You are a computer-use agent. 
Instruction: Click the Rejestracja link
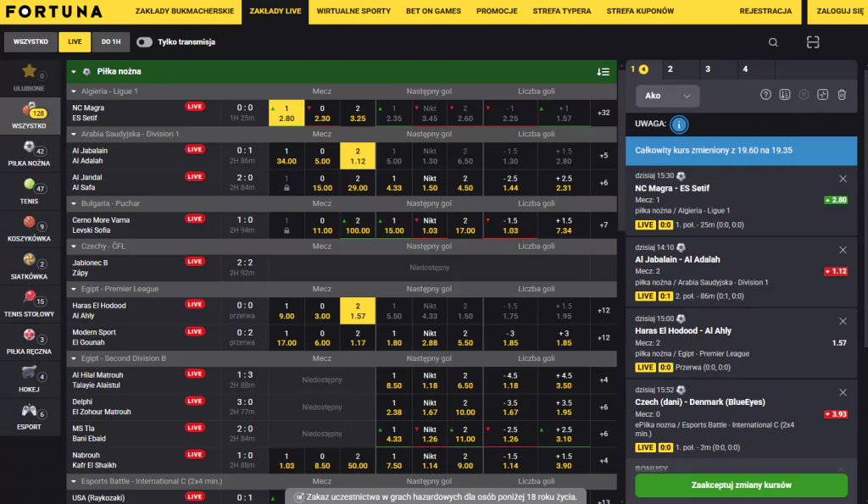click(x=765, y=12)
